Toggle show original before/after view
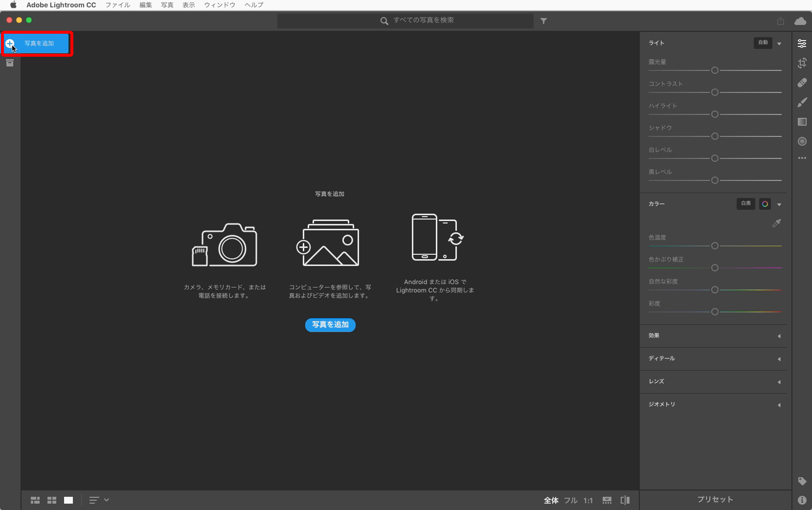812x510 pixels. 625,500
